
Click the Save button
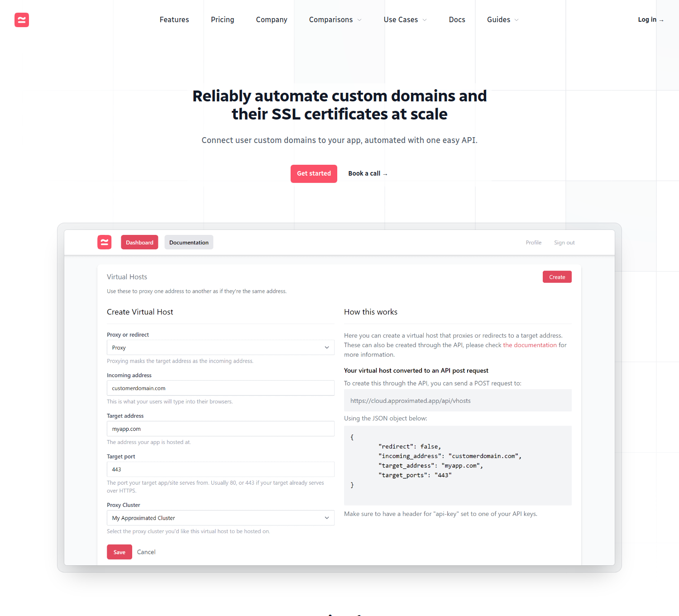[120, 552]
